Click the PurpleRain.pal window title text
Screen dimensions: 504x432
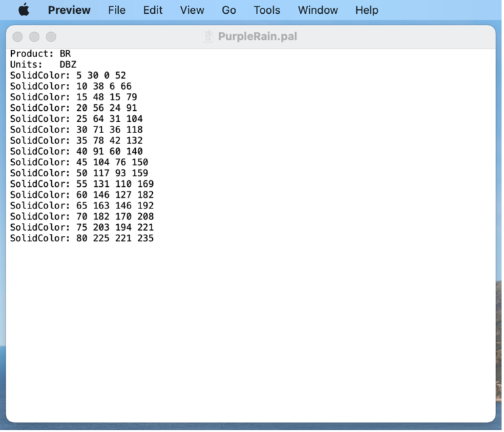257,37
